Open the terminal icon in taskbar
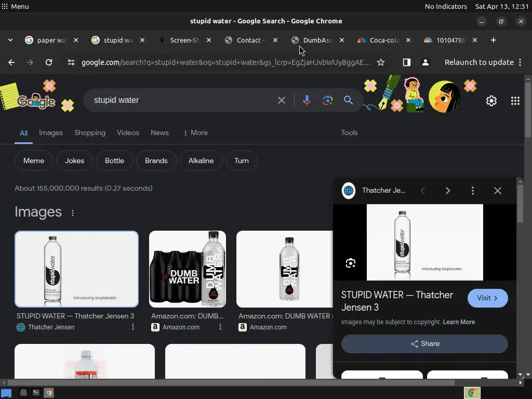The height and width of the screenshot is (399, 532). click(36, 393)
